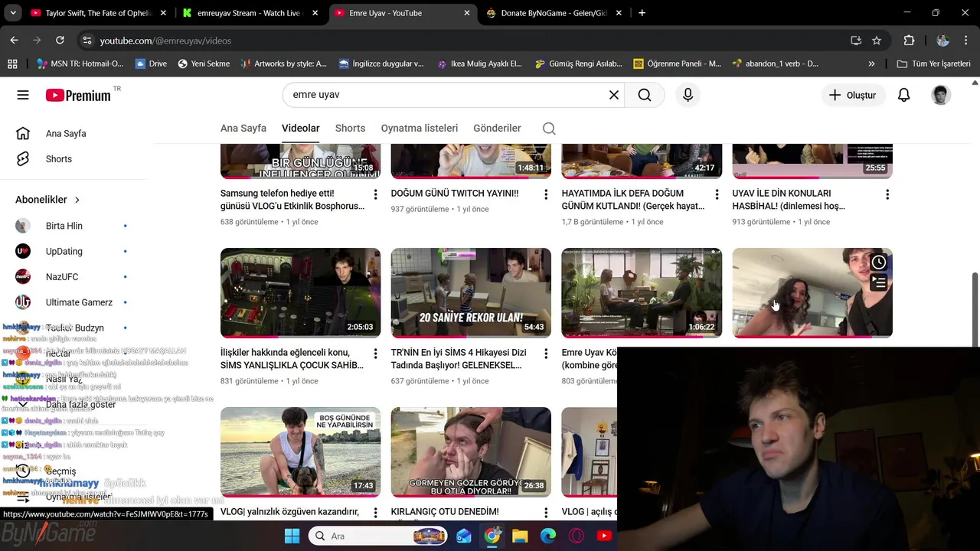This screenshot has height=551, width=980.
Task: Click Add to queue icon on hovered thumbnail
Action: point(879,283)
